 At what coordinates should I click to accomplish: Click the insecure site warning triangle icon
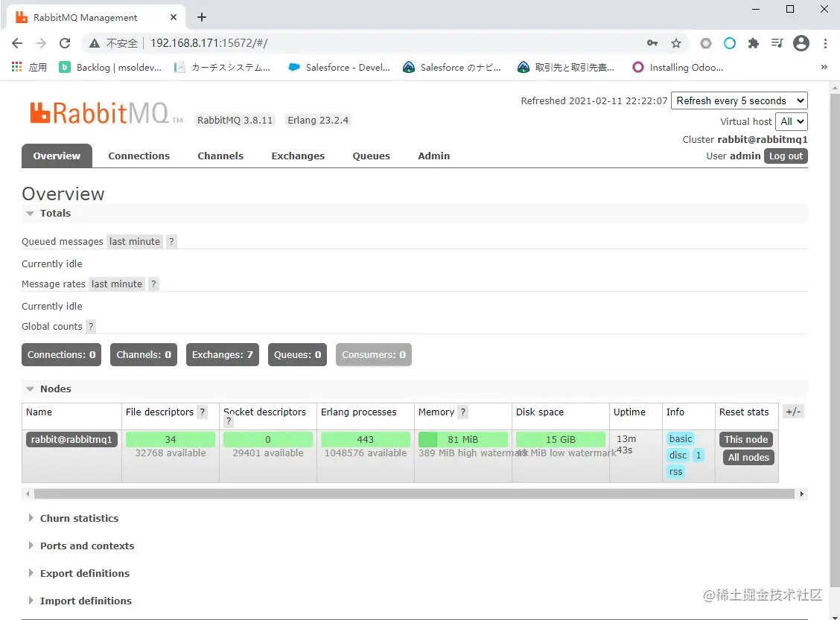pyautogui.click(x=95, y=43)
